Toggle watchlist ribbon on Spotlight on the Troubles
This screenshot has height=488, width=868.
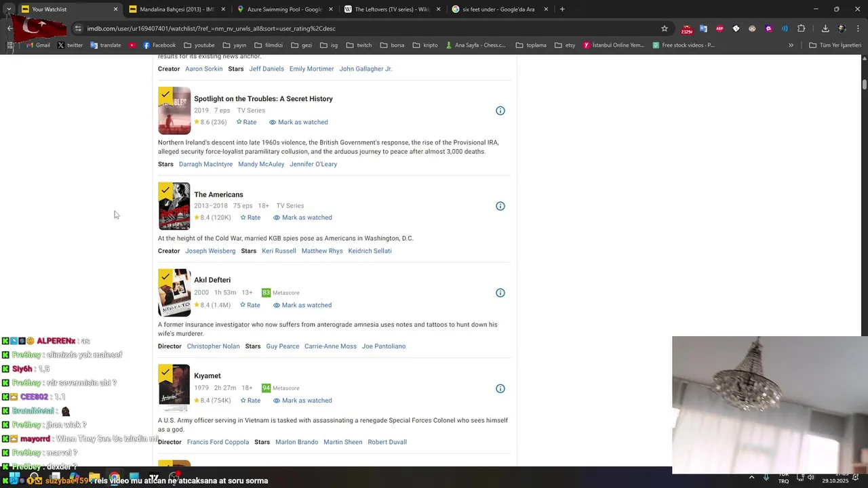coord(165,95)
